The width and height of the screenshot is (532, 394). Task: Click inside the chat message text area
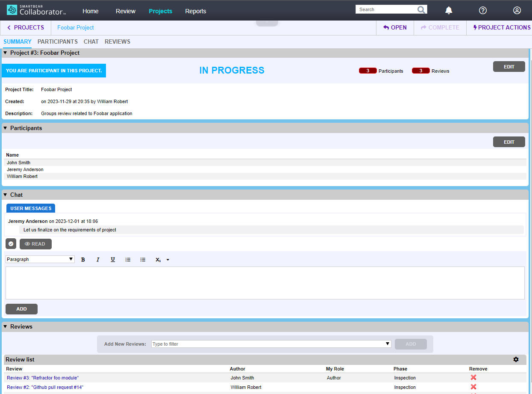265,283
